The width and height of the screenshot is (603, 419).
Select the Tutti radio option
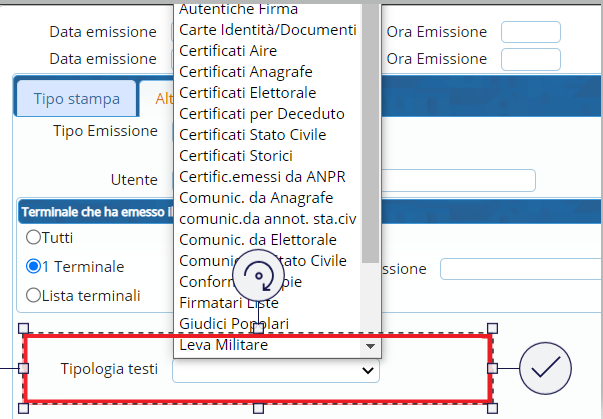pos(33,238)
